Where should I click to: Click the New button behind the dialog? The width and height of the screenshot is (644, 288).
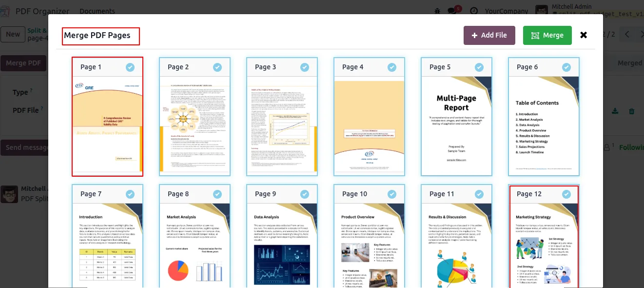pyautogui.click(x=13, y=34)
